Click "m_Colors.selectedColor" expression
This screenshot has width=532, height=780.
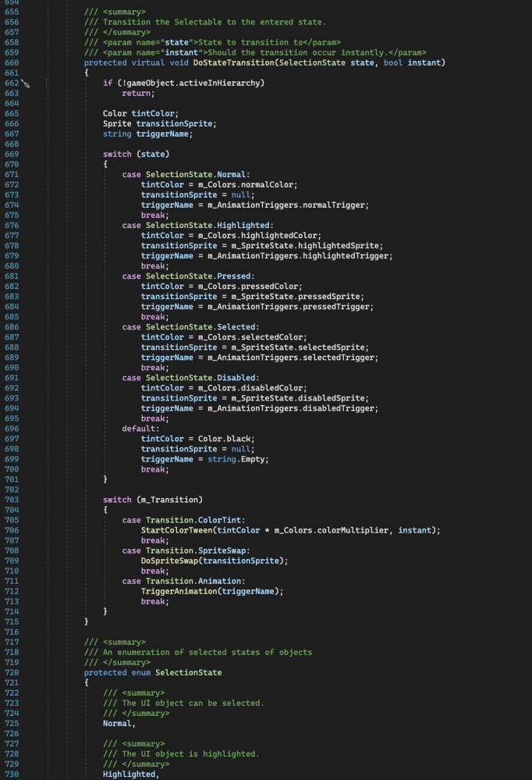pos(250,337)
